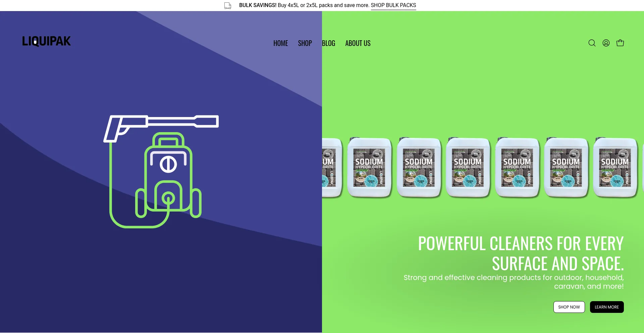
Task: Open the shopping bag cart icon
Action: pos(620,43)
